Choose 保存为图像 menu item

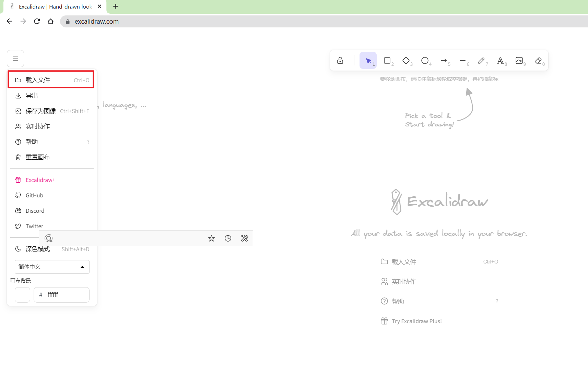[x=52, y=111]
